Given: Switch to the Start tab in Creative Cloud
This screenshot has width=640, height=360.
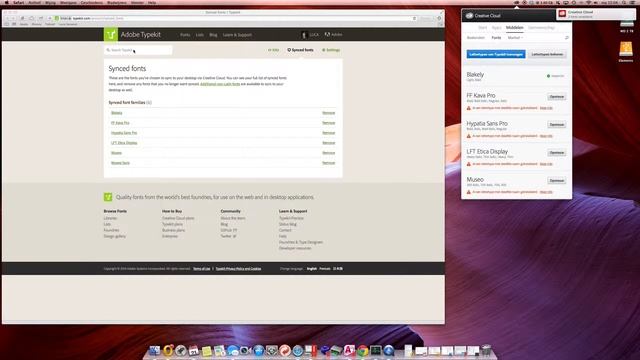Looking at the screenshot, I should click(x=482, y=28).
